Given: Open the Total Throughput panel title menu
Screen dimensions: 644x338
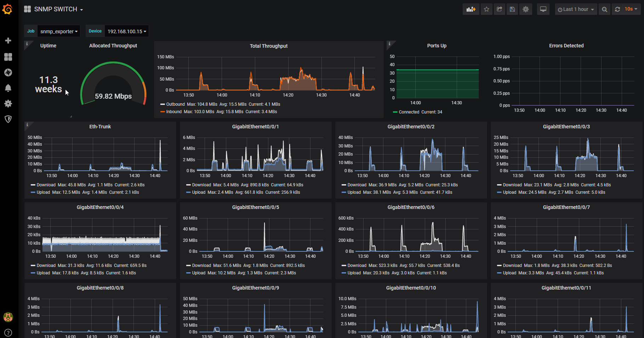Looking at the screenshot, I should 269,46.
